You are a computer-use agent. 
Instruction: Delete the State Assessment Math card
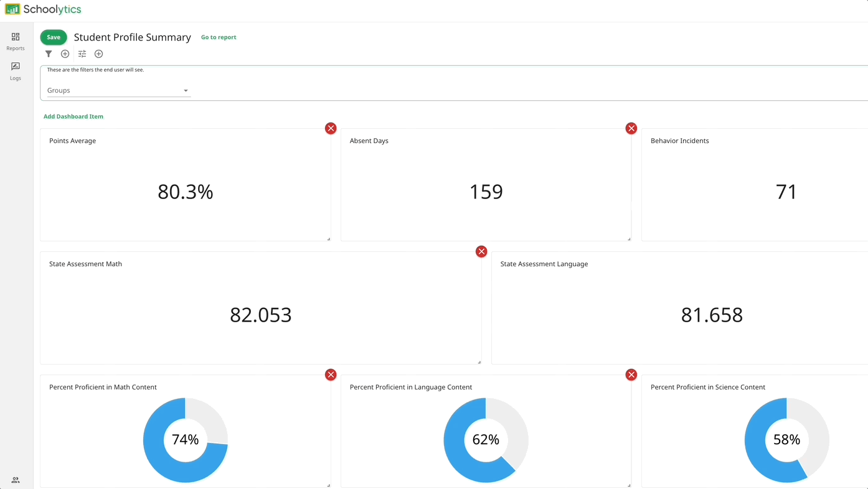(481, 251)
